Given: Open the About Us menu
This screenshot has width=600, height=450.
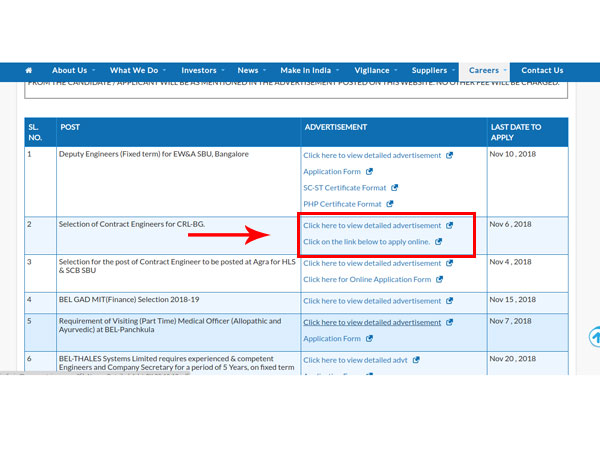Looking at the screenshot, I should [x=70, y=70].
